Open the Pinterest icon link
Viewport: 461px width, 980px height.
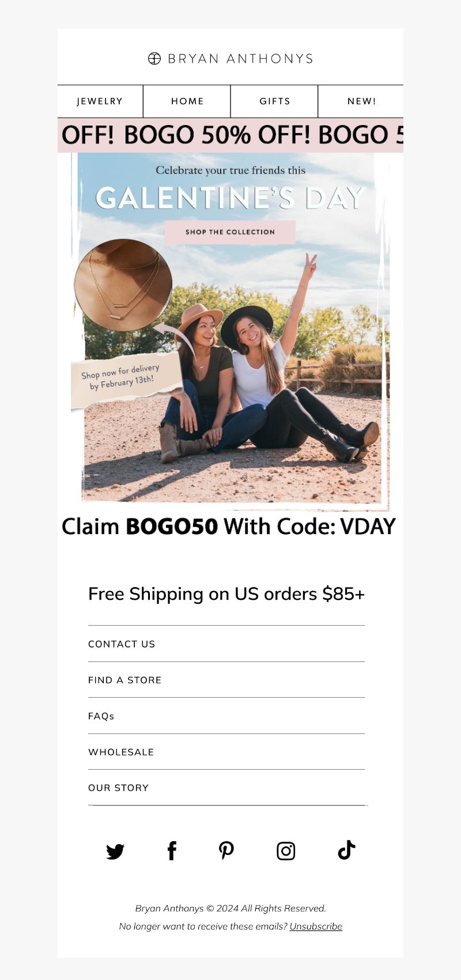[226, 850]
